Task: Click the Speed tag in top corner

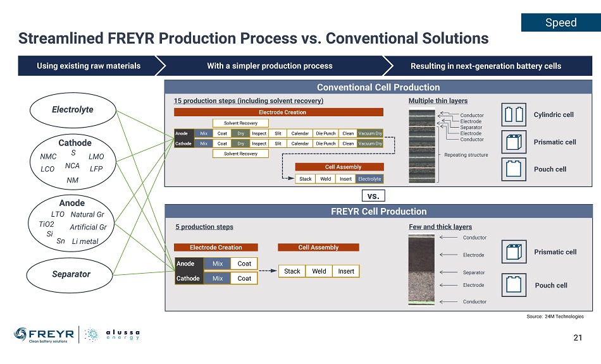Action: (x=561, y=23)
